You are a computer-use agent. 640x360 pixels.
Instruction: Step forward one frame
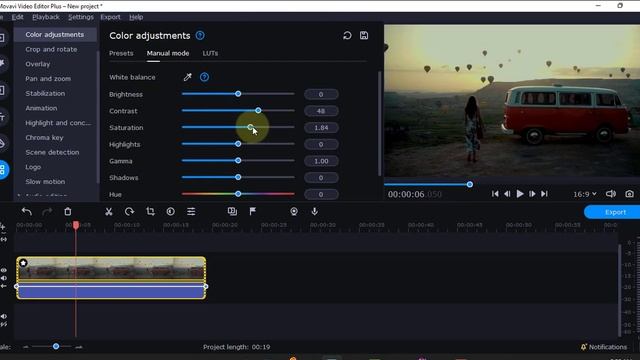coord(532,194)
